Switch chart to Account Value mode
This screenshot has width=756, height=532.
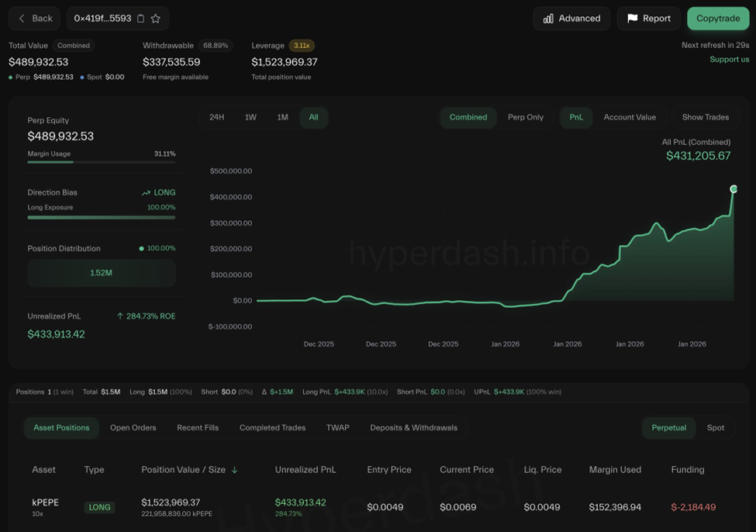[x=629, y=117]
